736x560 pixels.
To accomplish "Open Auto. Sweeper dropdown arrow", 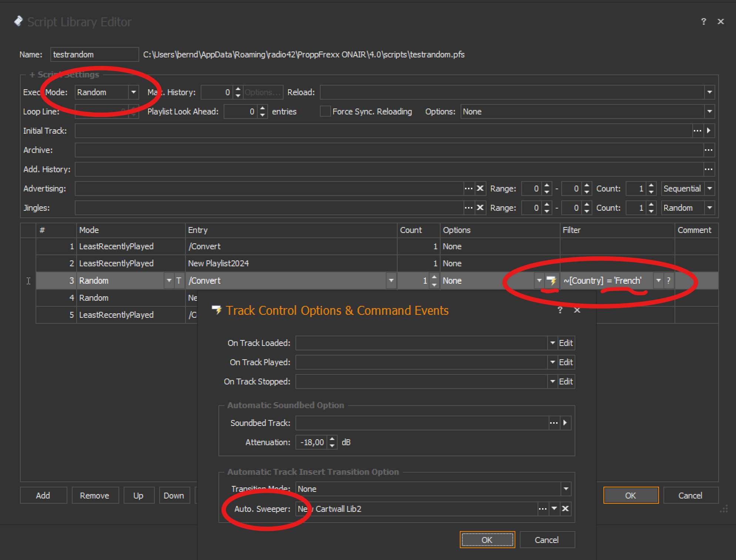I will tap(554, 509).
